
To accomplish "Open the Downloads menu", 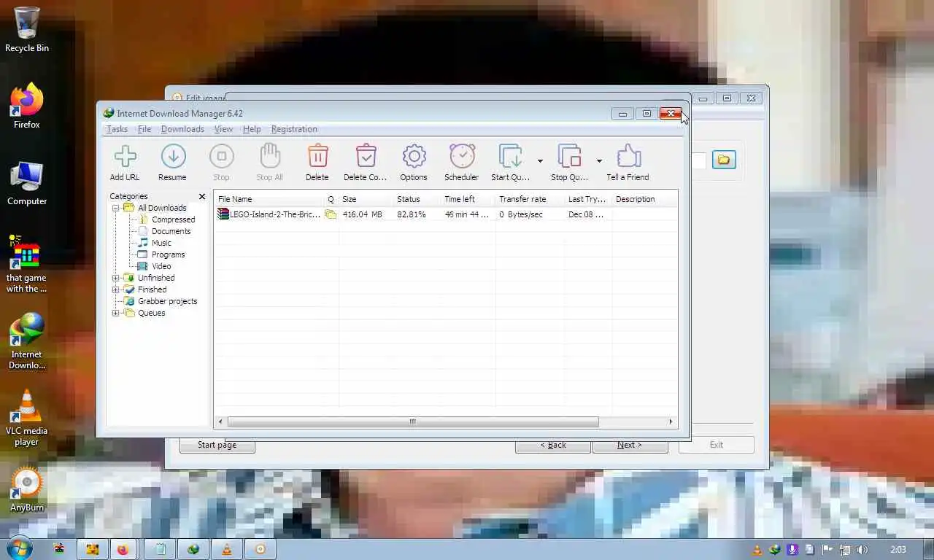I will [182, 129].
